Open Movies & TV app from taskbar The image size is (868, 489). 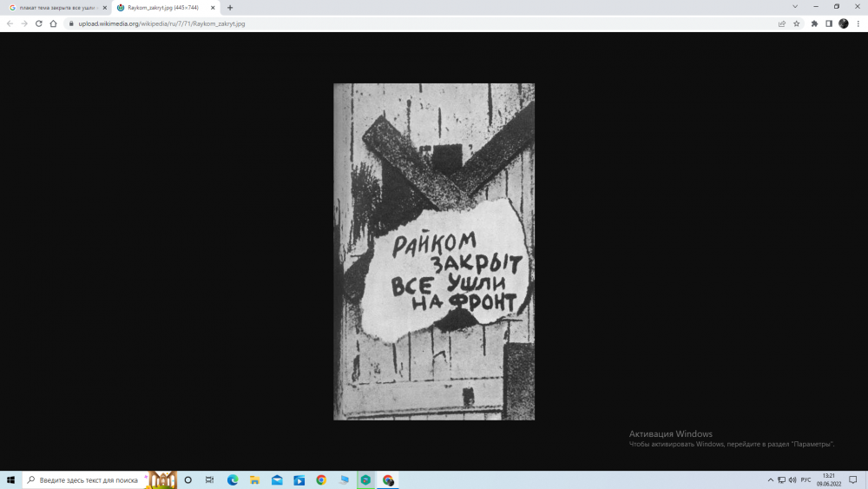[x=299, y=480]
